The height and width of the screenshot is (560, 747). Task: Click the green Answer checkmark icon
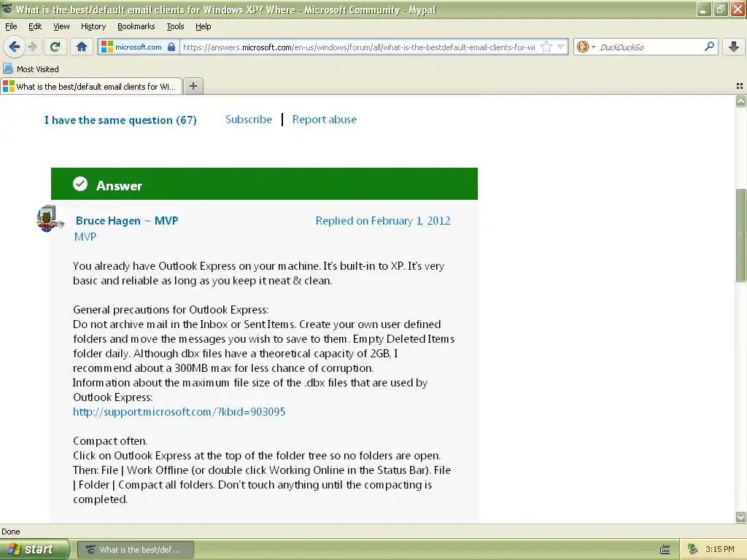pyautogui.click(x=80, y=184)
